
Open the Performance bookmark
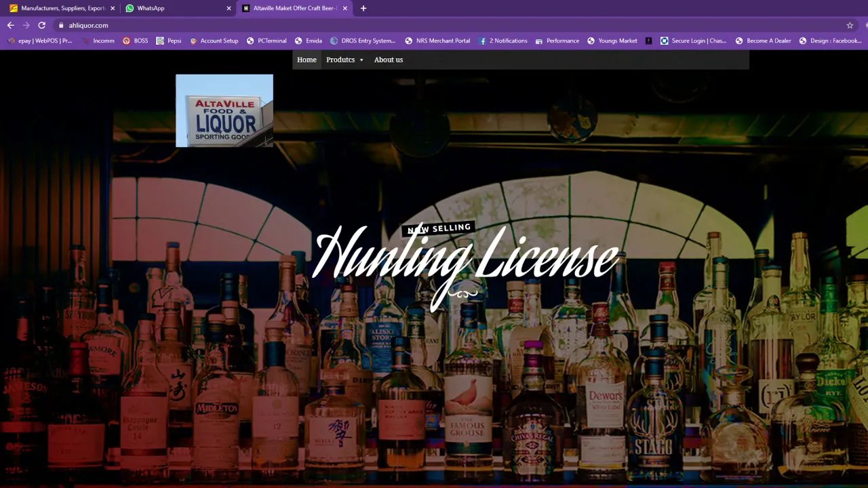point(557,41)
